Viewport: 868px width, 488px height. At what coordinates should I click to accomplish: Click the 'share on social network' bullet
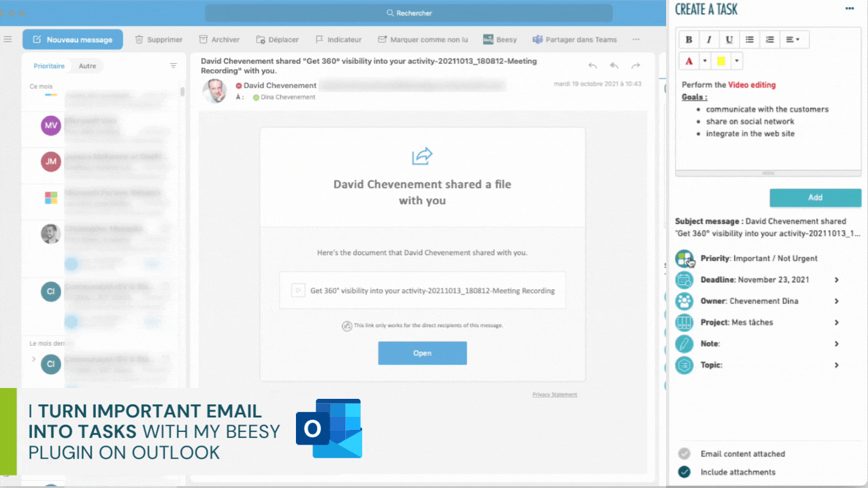(750, 121)
